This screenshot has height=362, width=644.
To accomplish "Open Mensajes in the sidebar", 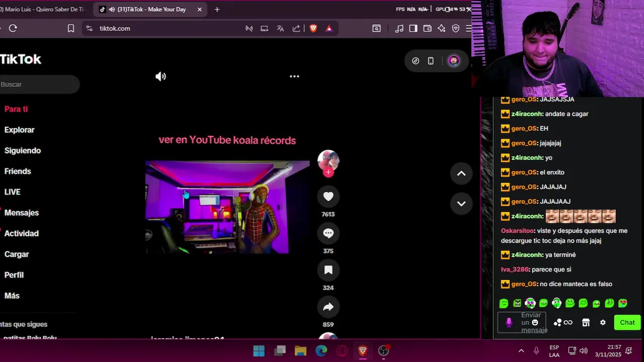I will coord(21,213).
